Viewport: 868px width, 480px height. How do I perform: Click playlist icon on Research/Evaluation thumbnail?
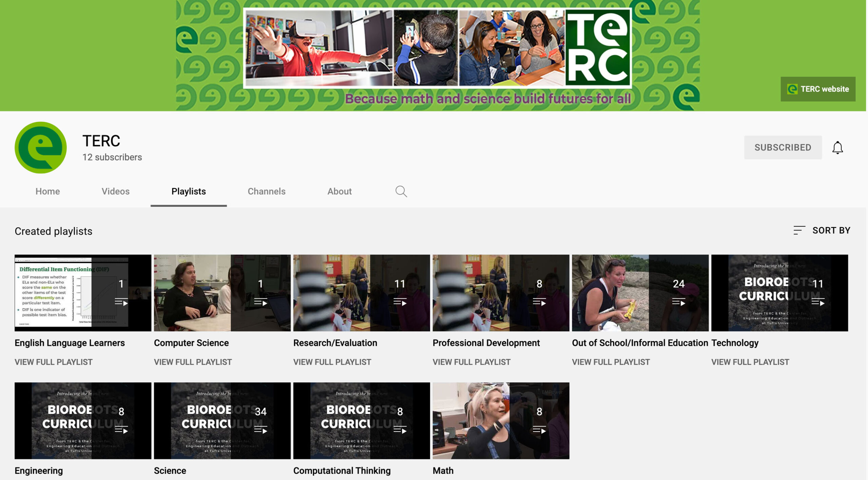[x=400, y=302]
